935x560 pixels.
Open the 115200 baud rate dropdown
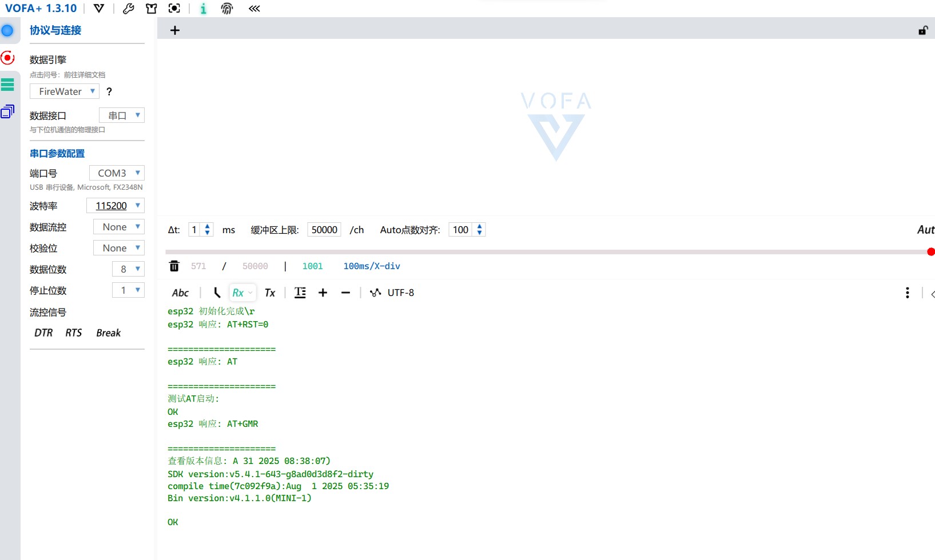click(x=116, y=206)
